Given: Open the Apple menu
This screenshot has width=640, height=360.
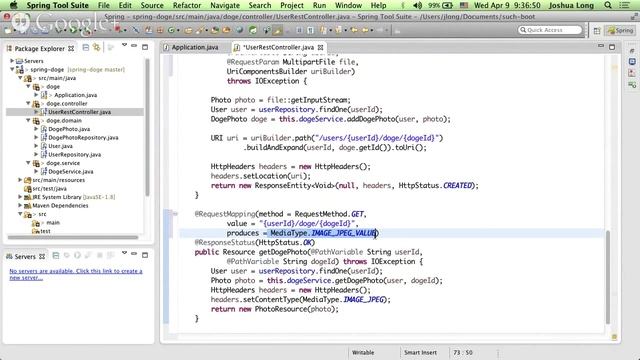Looking at the screenshot, I should click(13, 5).
